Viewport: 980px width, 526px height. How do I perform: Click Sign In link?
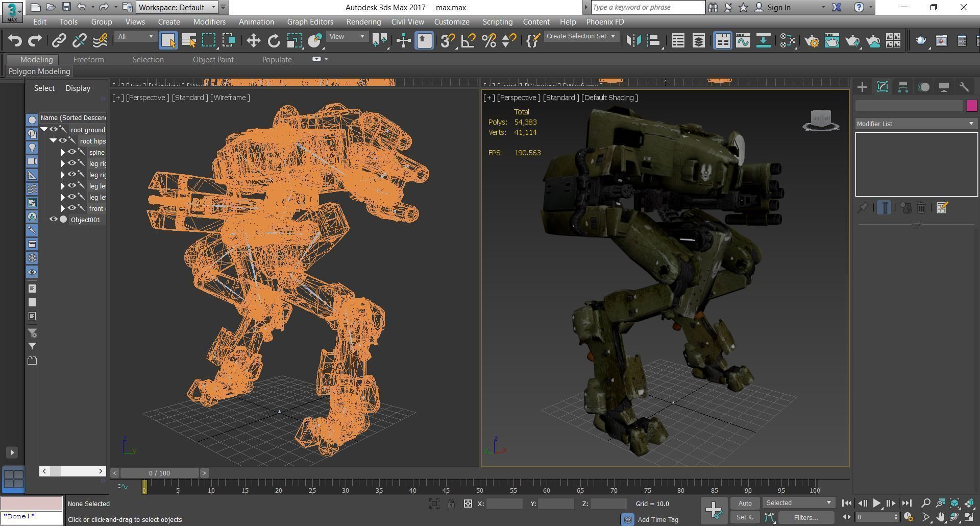(778, 7)
